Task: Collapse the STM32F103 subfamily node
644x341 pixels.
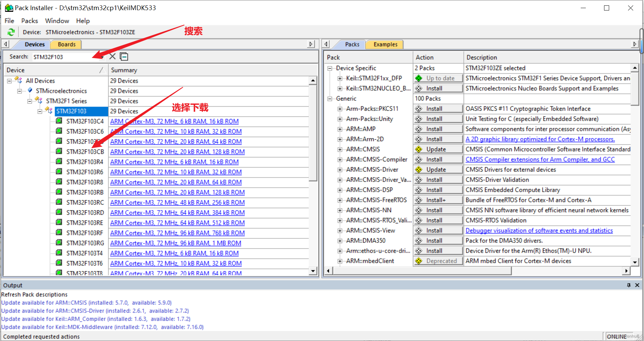Action: [x=40, y=111]
